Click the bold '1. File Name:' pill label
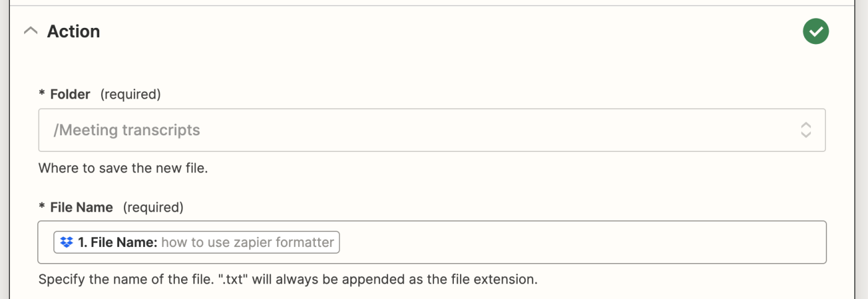Viewport: 868px width, 299px height. tap(118, 243)
